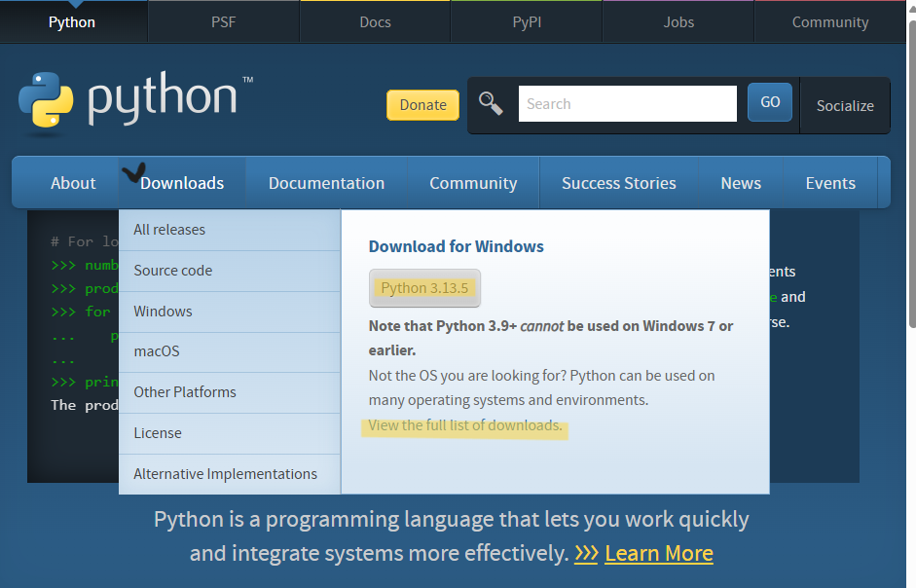Open License in Downloads submenu
This screenshot has height=588, width=916.
pyautogui.click(x=230, y=433)
